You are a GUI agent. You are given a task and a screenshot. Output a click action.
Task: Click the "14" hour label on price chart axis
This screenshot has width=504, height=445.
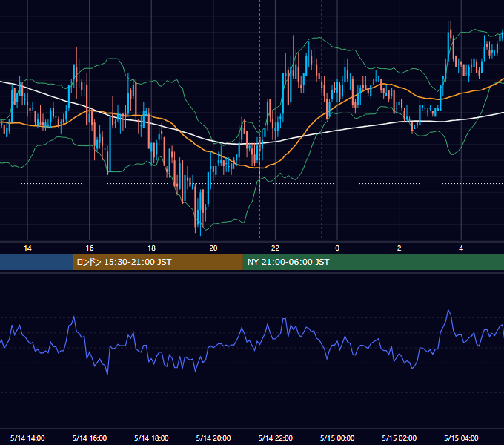point(27,248)
